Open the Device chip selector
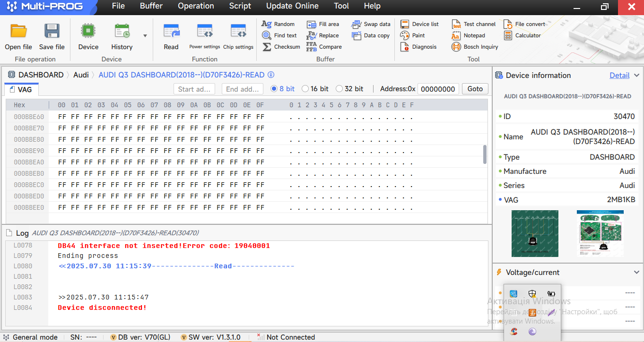This screenshot has width=644, height=342. (88, 37)
